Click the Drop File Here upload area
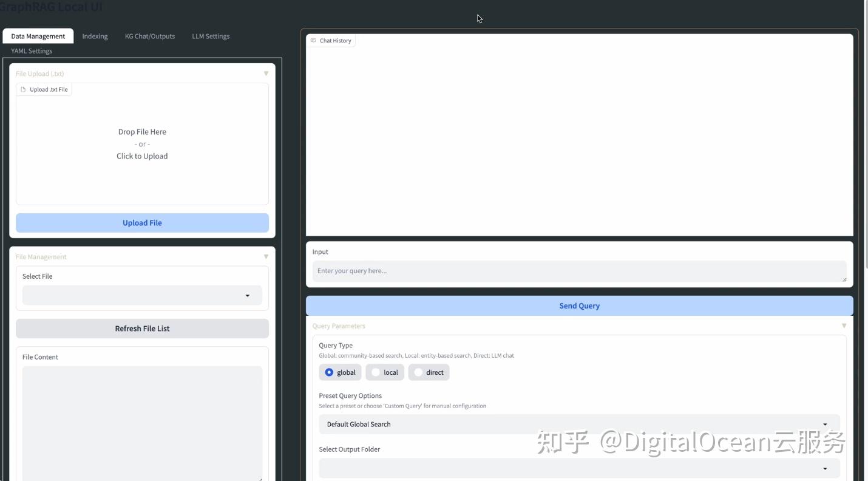The height and width of the screenshot is (481, 868). click(x=142, y=143)
